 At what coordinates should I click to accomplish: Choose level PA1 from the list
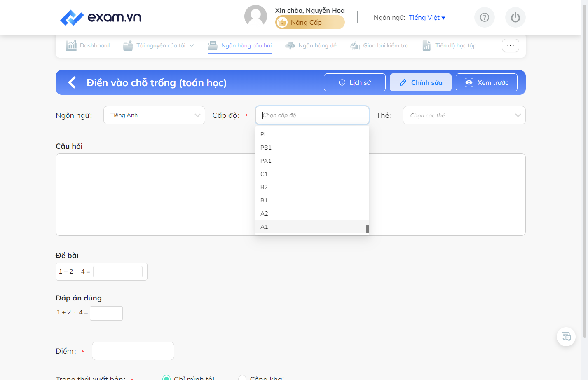[x=312, y=161]
